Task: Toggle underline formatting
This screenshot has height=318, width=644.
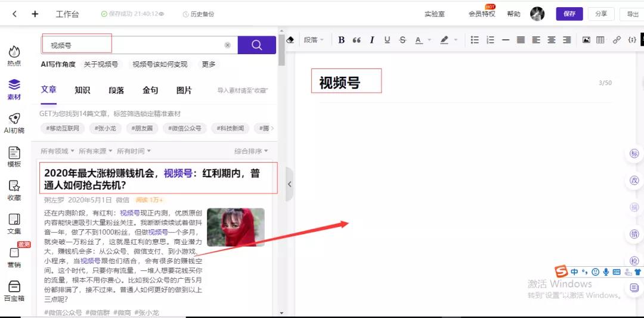Action: (387, 40)
